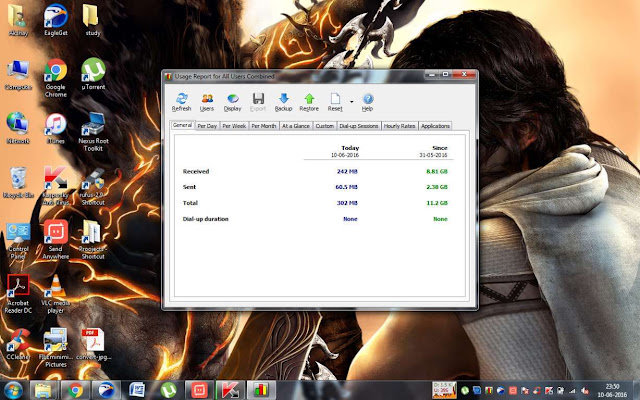Open the At a Glance tab
Image resolution: width=640 pixels, height=400 pixels.
point(296,126)
